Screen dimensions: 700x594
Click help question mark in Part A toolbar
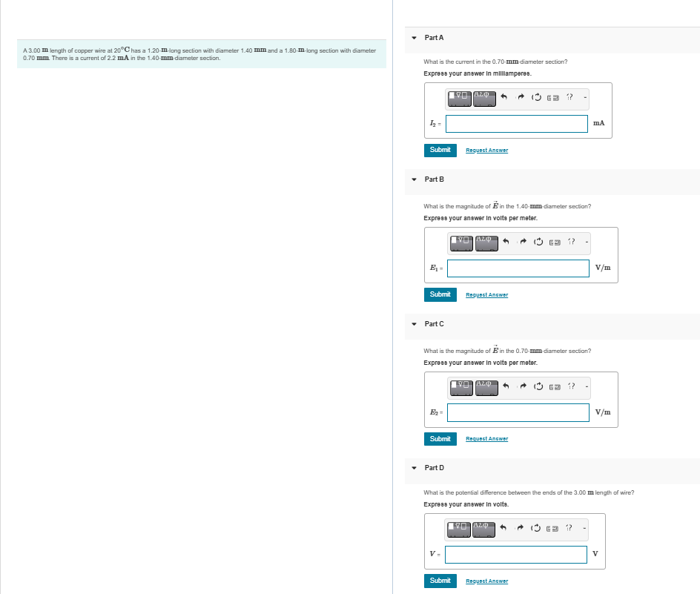[569, 96]
